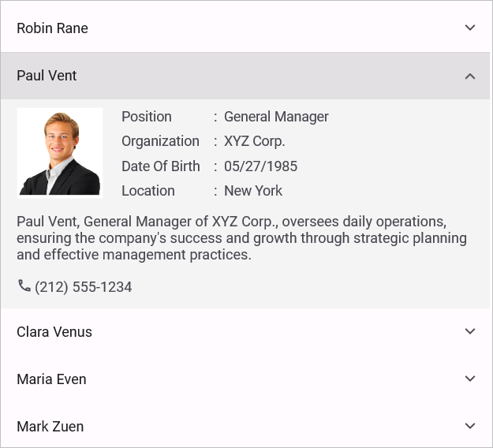Expand Clara Venus with the chevron

(470, 332)
